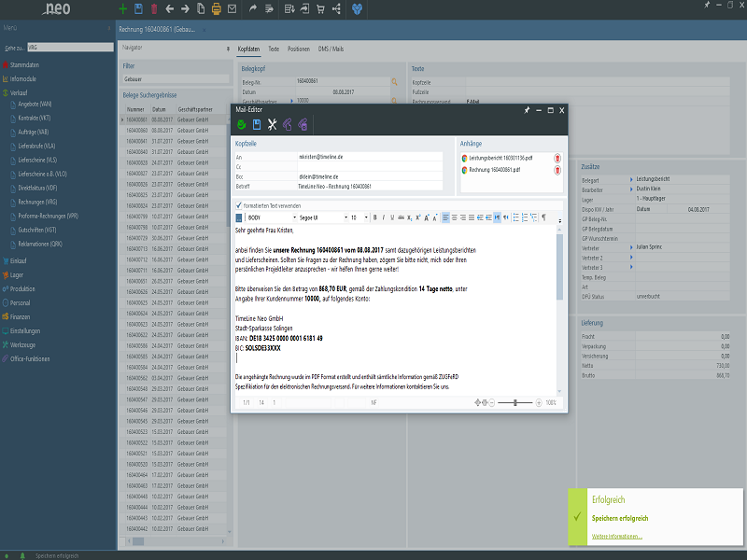
Task: Click the shopping cart icon in the toolbar
Action: click(x=320, y=9)
